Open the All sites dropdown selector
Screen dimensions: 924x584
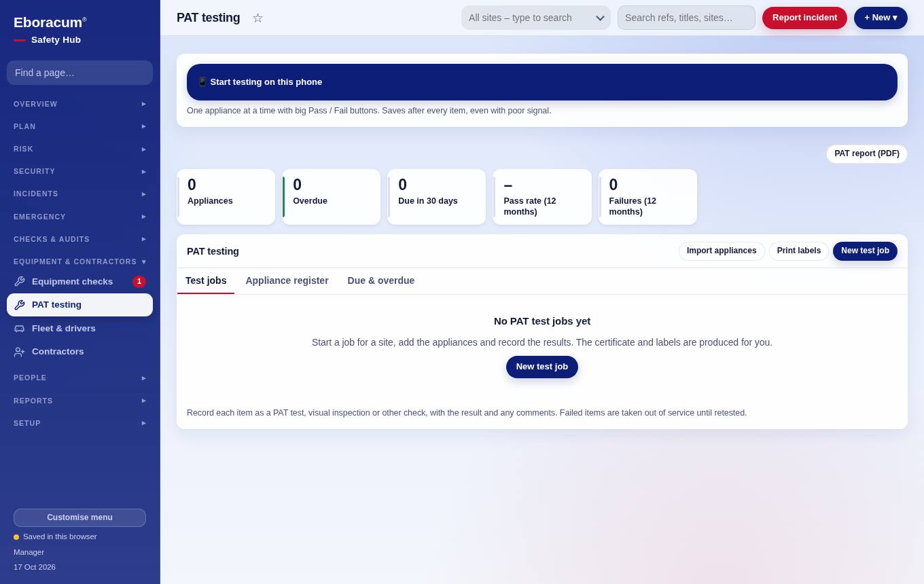click(x=536, y=18)
